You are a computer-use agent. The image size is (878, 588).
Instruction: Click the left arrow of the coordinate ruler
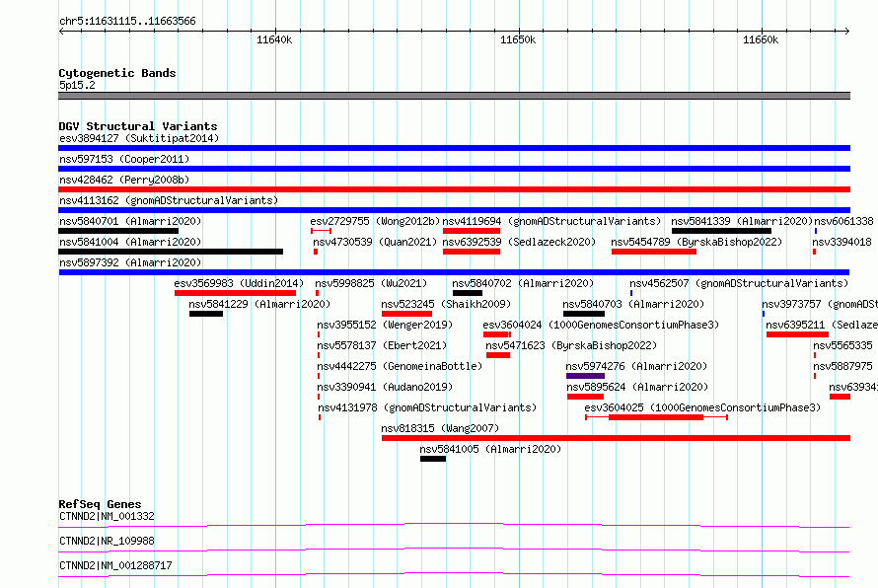pyautogui.click(x=61, y=31)
